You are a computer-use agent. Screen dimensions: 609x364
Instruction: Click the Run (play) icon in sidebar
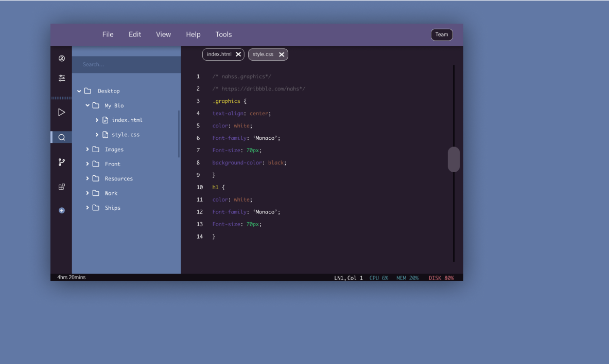pyautogui.click(x=61, y=112)
